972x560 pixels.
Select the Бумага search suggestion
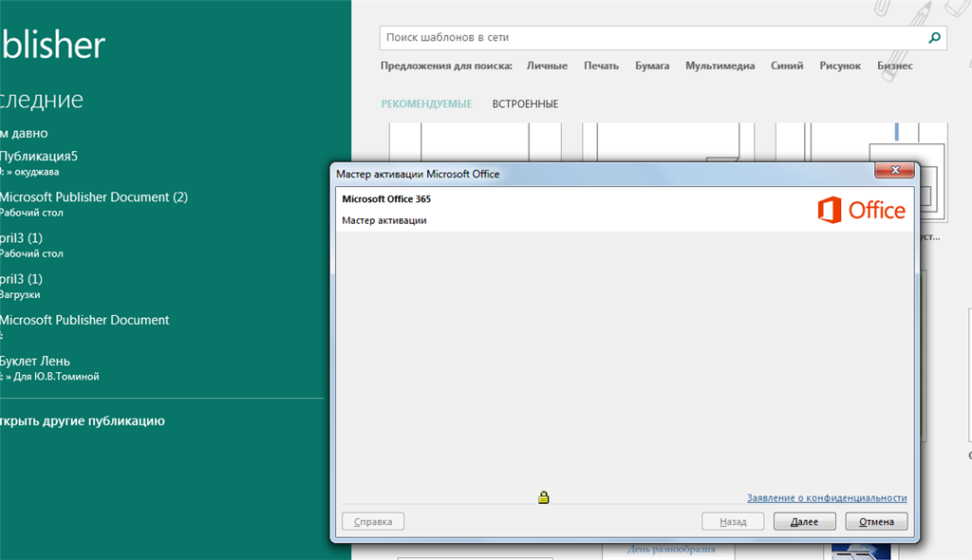[652, 65]
